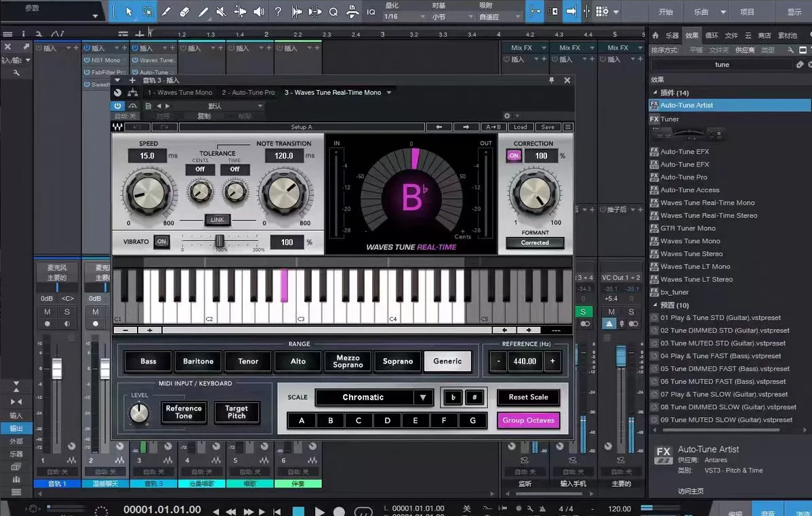Click the plugin routing icon next to the tabs
Image resolution: width=812 pixels, height=516 pixels.
(133, 93)
